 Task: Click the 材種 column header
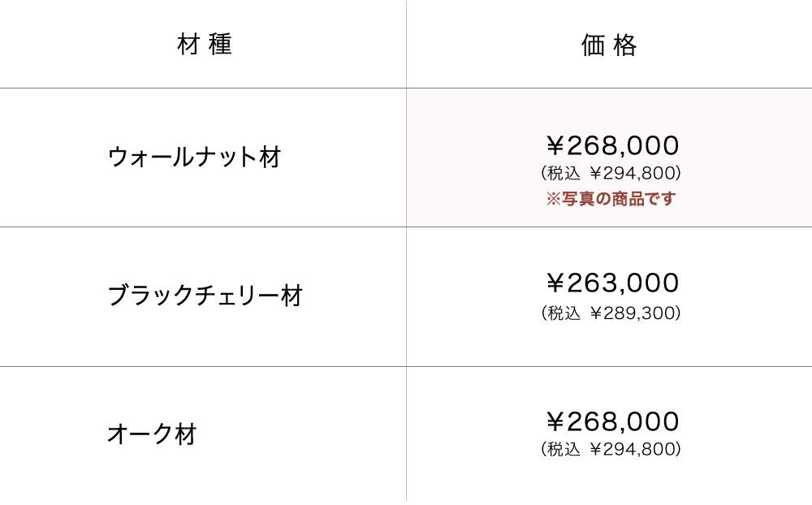pyautogui.click(x=204, y=44)
